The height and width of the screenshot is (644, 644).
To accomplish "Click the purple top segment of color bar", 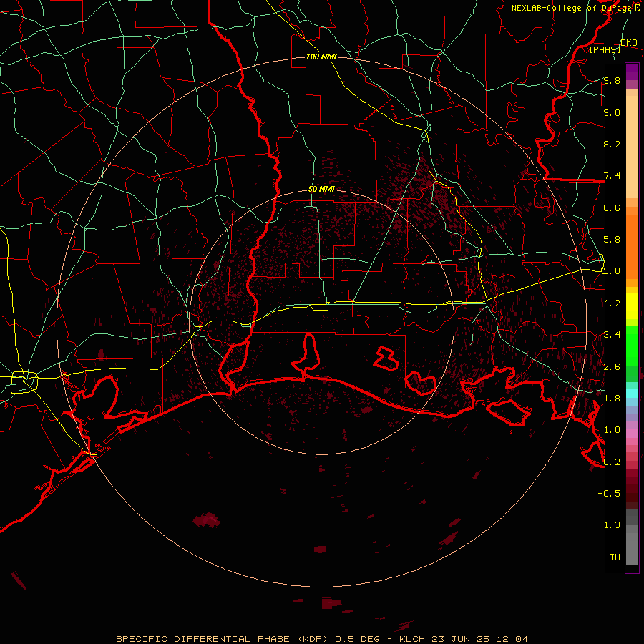I will click(x=632, y=72).
